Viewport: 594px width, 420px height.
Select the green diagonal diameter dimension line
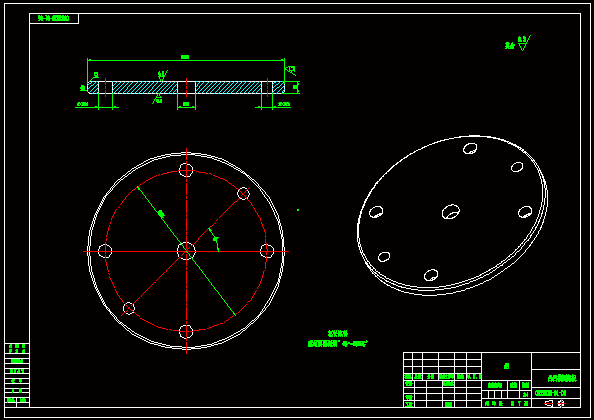tap(186, 251)
